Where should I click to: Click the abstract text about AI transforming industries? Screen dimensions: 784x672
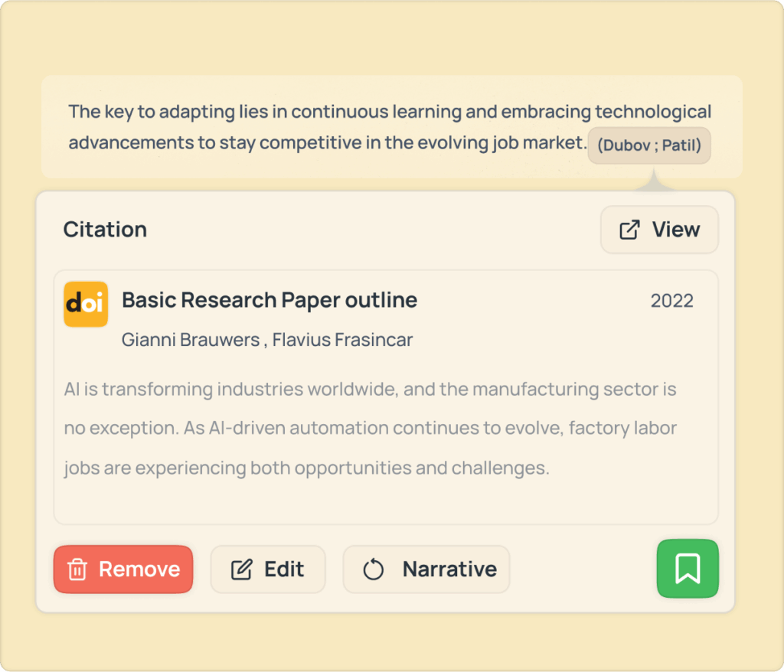(370, 429)
